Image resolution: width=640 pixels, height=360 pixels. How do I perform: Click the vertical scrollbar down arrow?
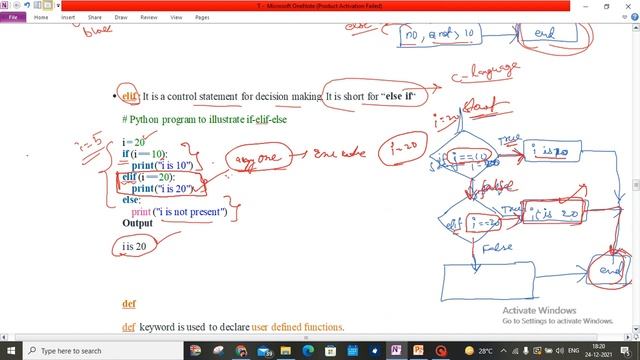636,329
